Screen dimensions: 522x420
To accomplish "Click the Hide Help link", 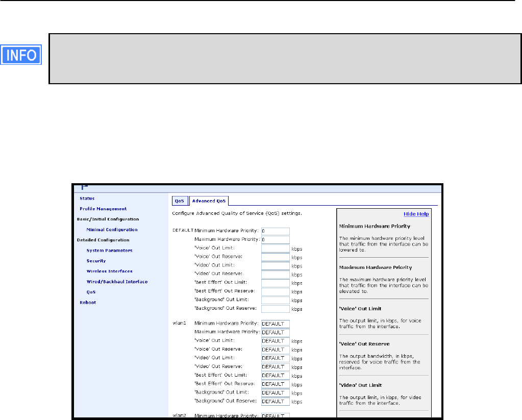I will click(416, 214).
